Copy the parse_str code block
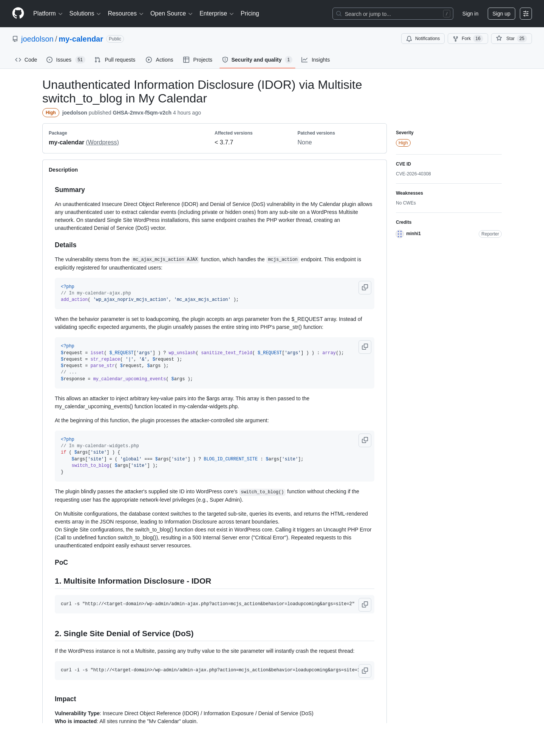Viewport: 544px width, 756px height. [365, 347]
